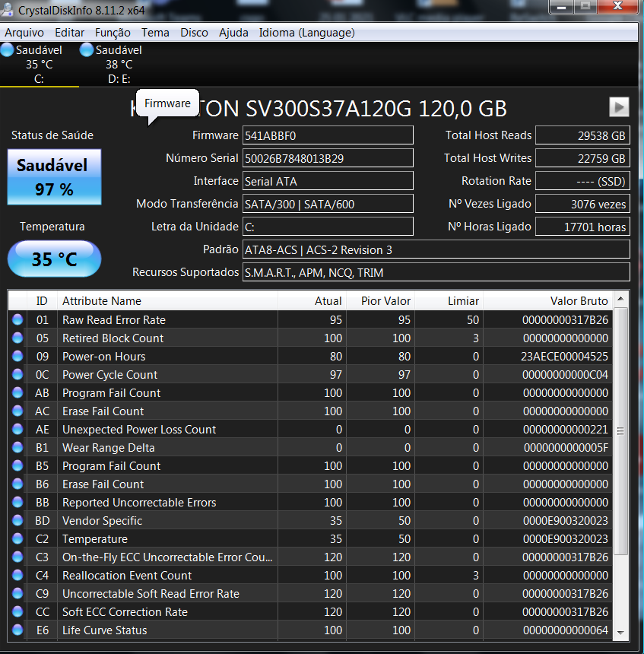Viewport: 644px width, 654px height.
Task: Click the Limiar column header
Action: (x=449, y=300)
